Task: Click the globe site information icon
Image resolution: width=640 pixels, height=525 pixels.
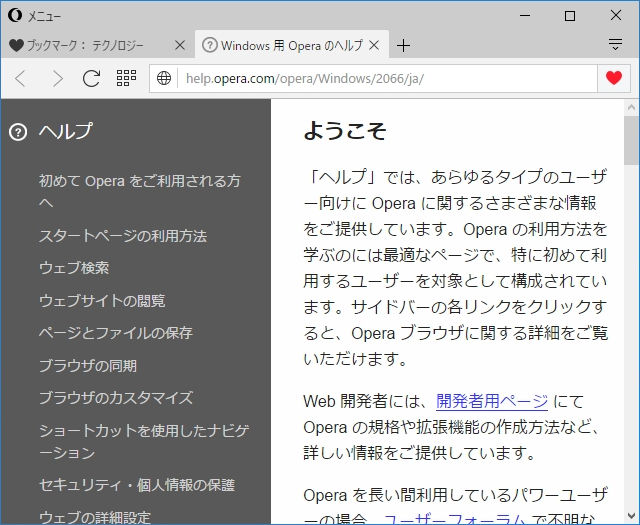Action: [x=164, y=78]
